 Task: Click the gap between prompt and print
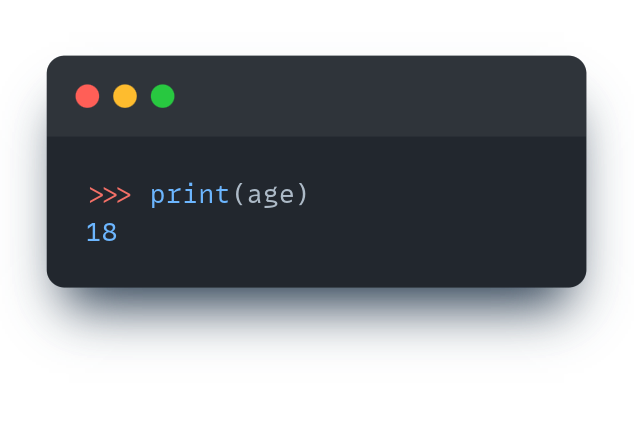click(x=140, y=195)
